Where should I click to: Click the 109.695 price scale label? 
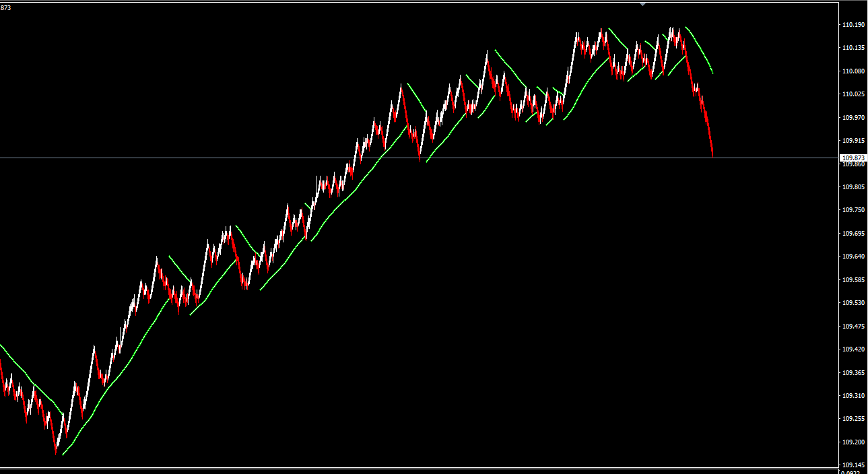tap(853, 234)
